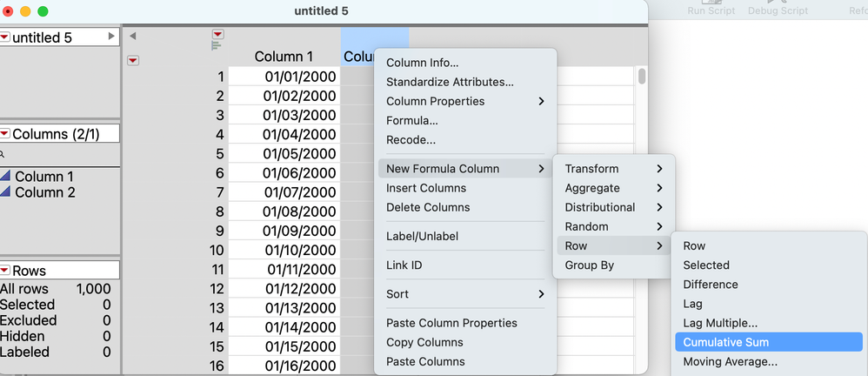Image resolution: width=868 pixels, height=376 pixels.
Task: Collapse the side panels with the left arrow
Action: tap(132, 36)
